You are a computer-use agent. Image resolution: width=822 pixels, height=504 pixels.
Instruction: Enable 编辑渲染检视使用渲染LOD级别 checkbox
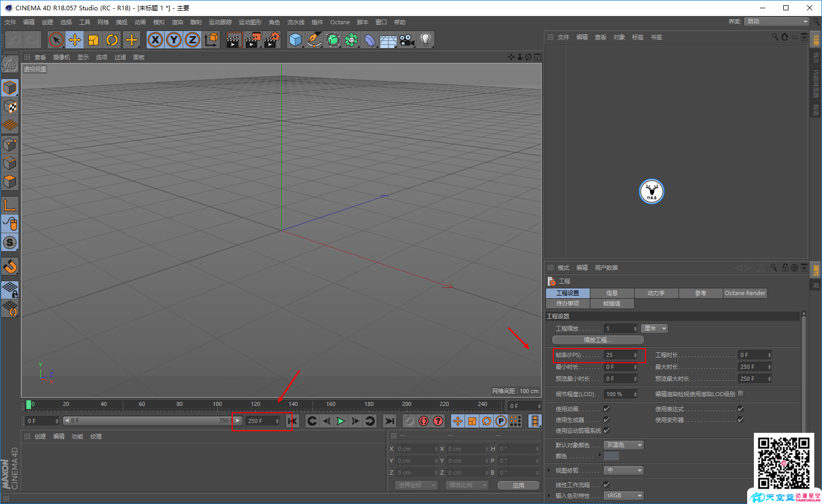point(740,394)
